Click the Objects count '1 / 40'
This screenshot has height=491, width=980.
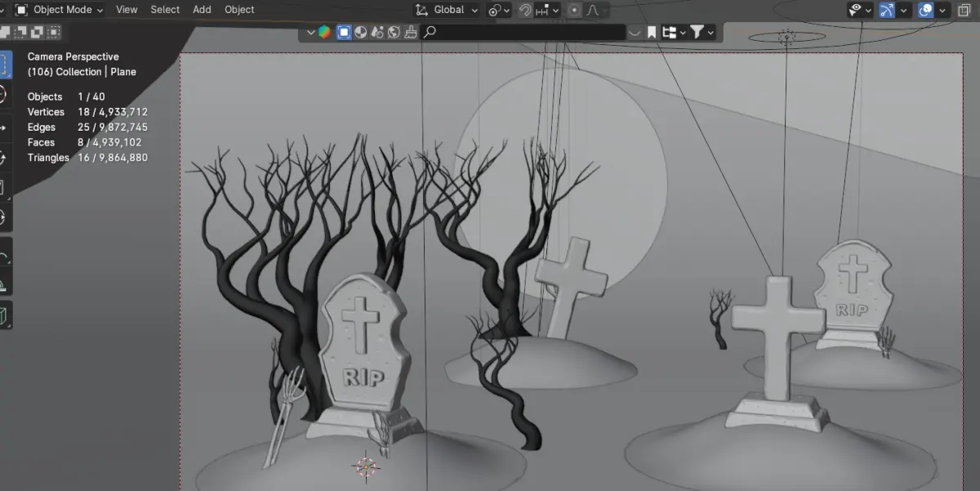(x=91, y=96)
